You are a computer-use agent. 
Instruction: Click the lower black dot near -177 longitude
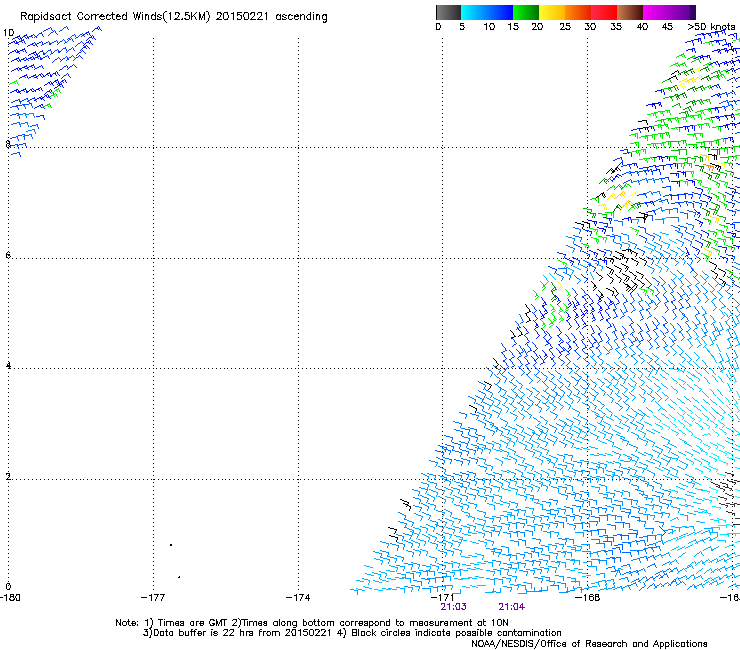point(179,577)
